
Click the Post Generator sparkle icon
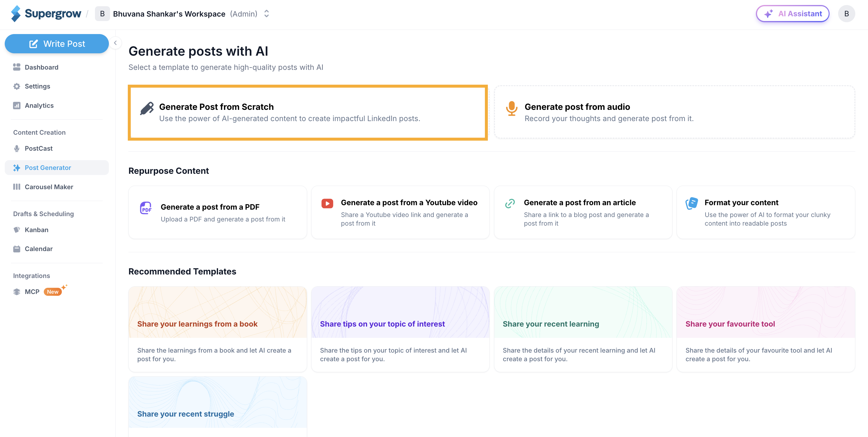tap(17, 168)
